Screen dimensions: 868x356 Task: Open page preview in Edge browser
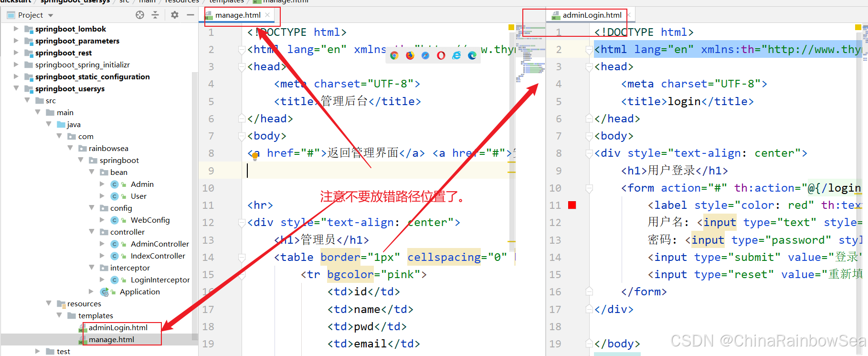[x=472, y=55]
